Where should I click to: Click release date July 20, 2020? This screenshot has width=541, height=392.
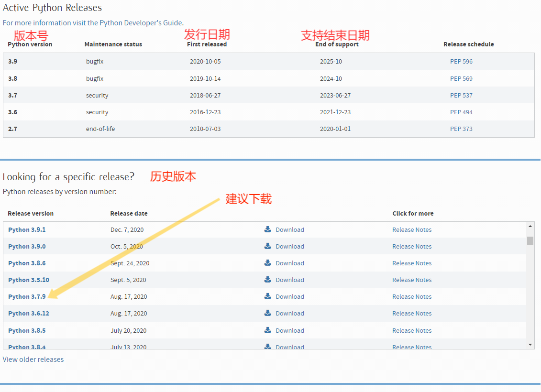click(x=128, y=331)
